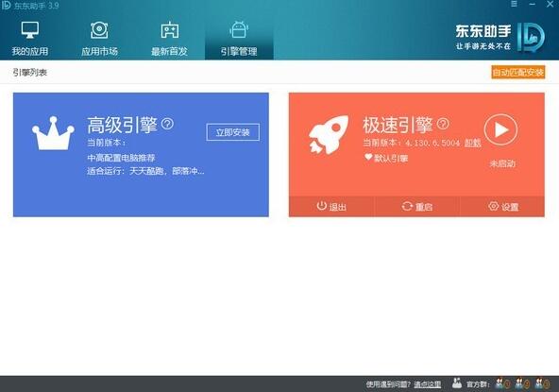559x392 pixels.
Task: Click 中高配置电脑推荐 text
Action: pos(121,158)
